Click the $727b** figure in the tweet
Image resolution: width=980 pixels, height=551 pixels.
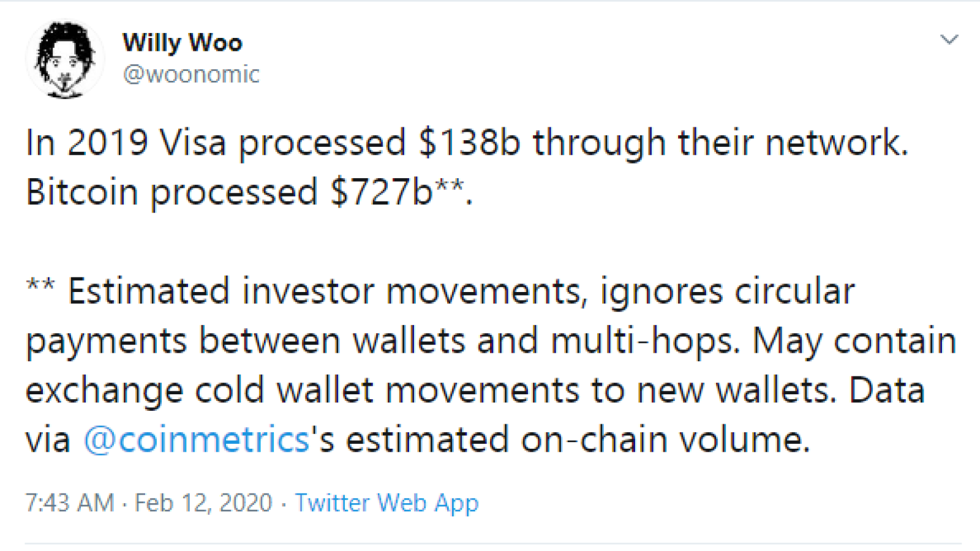pos(398,192)
